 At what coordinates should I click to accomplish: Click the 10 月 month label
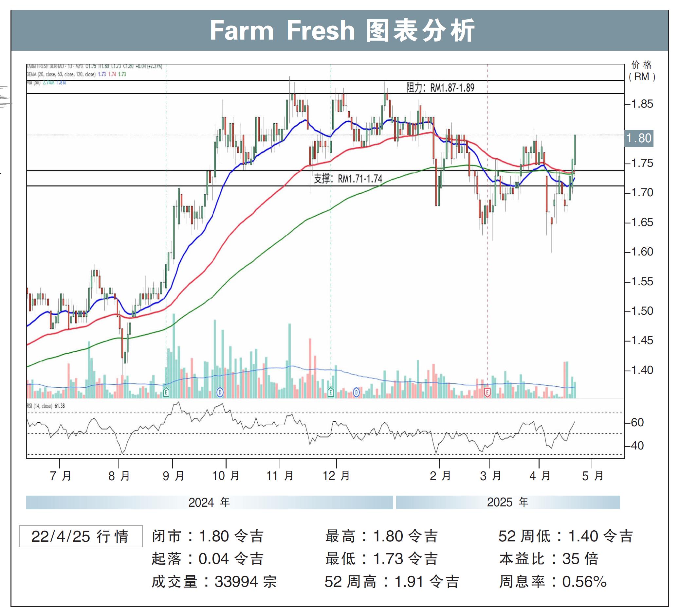pyautogui.click(x=226, y=476)
